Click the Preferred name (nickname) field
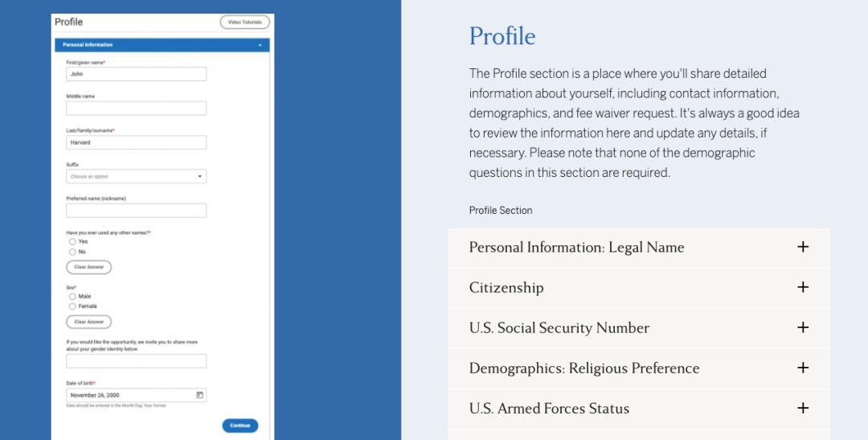868x440 pixels. coord(136,211)
